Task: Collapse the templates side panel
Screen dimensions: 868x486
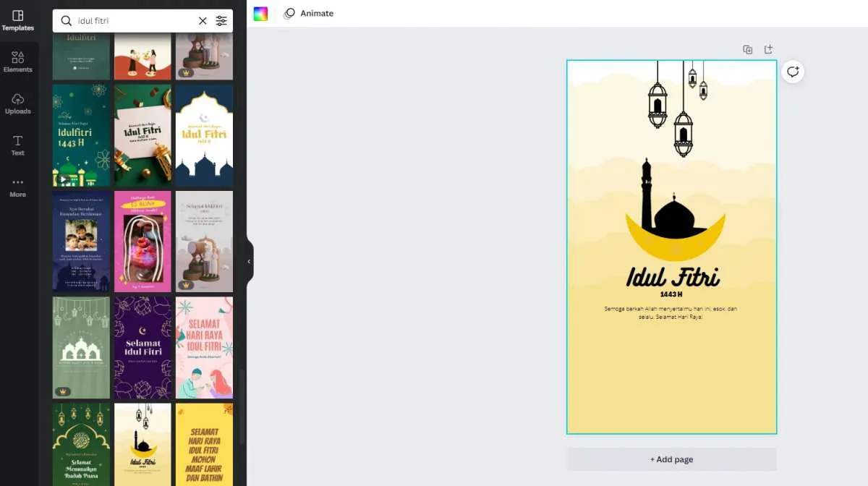Action: [x=249, y=261]
